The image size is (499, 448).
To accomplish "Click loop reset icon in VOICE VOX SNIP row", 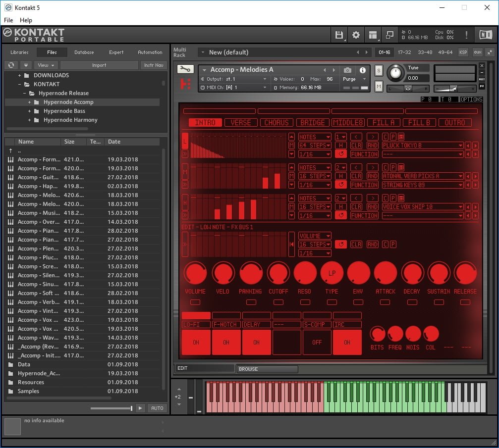I will (x=341, y=215).
